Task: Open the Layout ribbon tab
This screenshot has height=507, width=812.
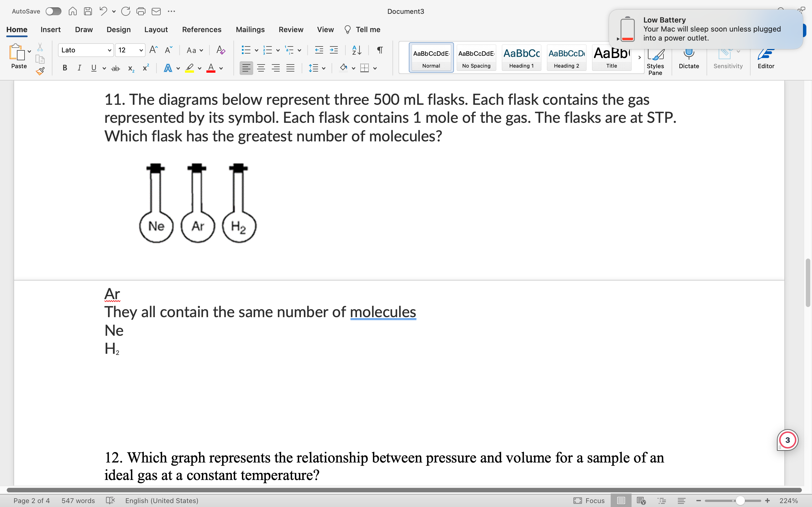Action: tap(156, 30)
